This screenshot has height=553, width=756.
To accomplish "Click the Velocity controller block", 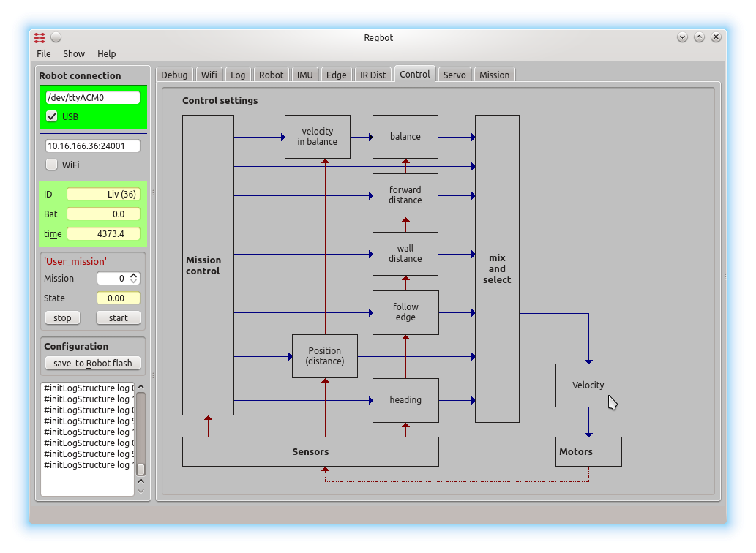I will [x=588, y=385].
